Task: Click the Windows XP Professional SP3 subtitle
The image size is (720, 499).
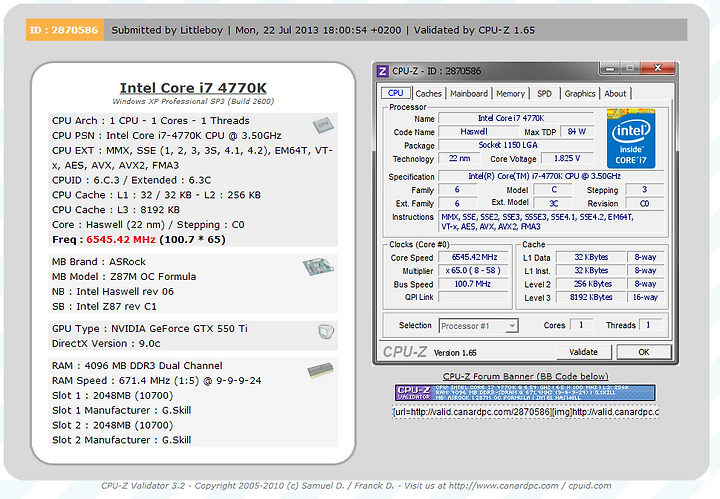Action: [193, 101]
